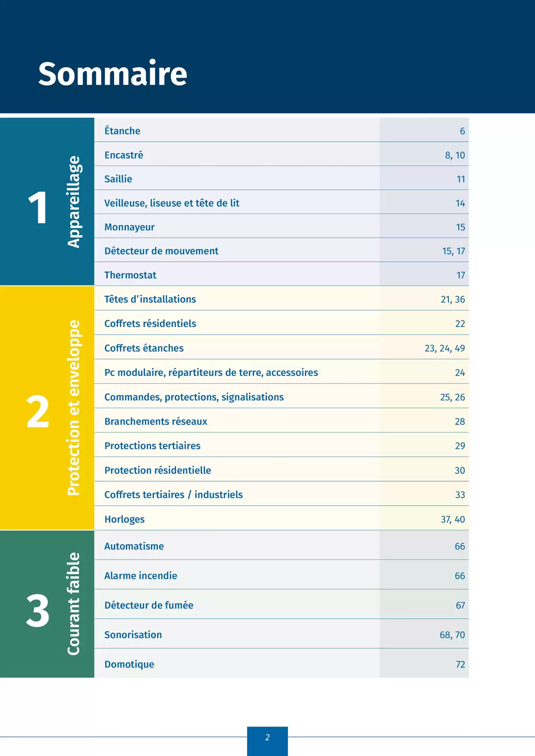Image resolution: width=535 pixels, height=756 pixels.
Task: Select the blue Appareillage section block
Action: click(x=47, y=202)
